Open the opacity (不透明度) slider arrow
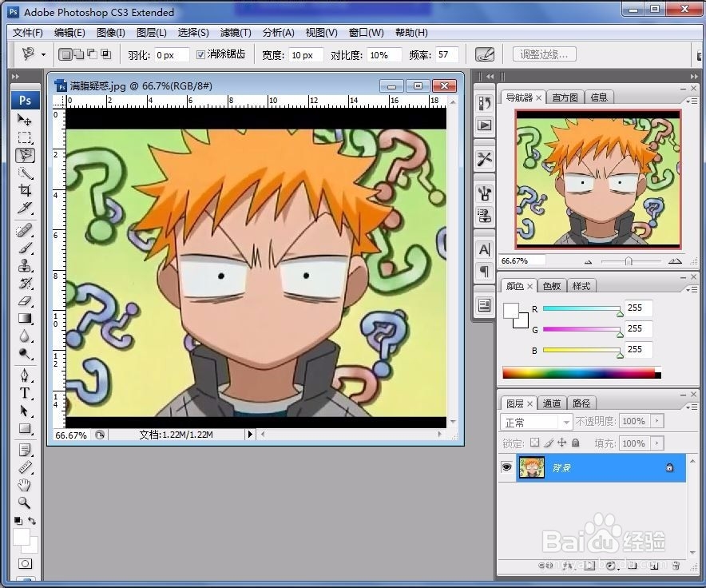 click(657, 421)
